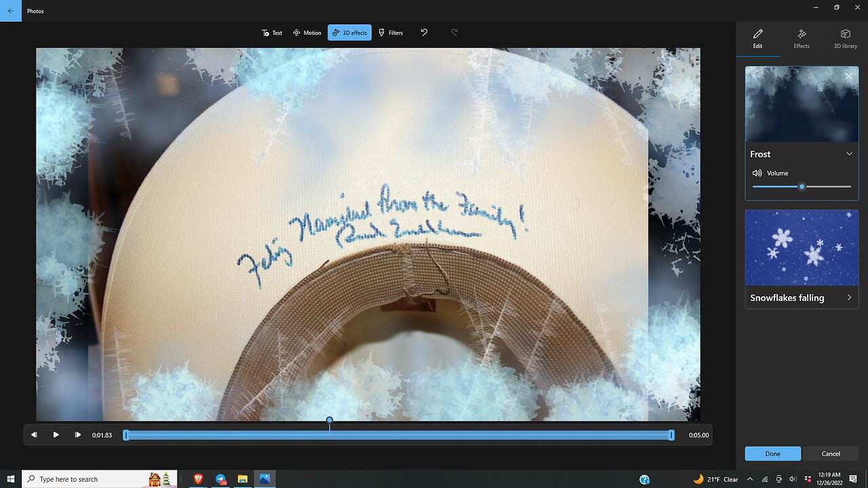
Task: Open Brave browser from taskbar
Action: click(199, 479)
